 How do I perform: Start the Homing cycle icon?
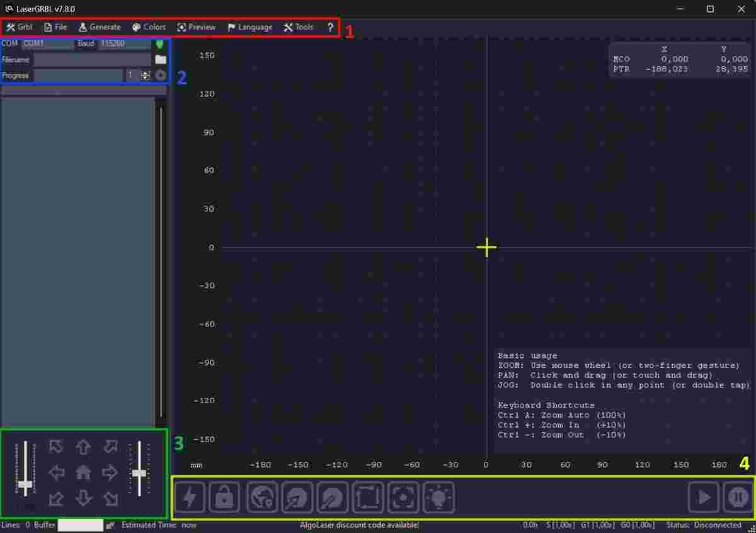tap(261, 497)
